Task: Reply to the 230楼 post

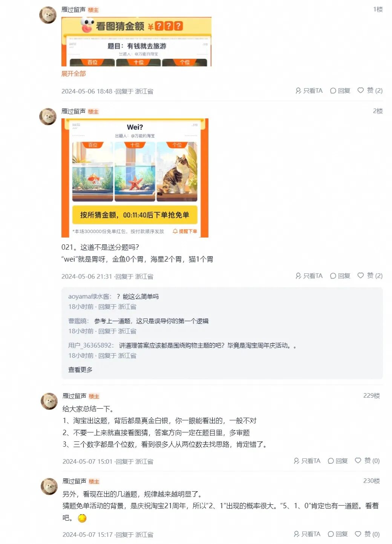Action: tap(338, 534)
